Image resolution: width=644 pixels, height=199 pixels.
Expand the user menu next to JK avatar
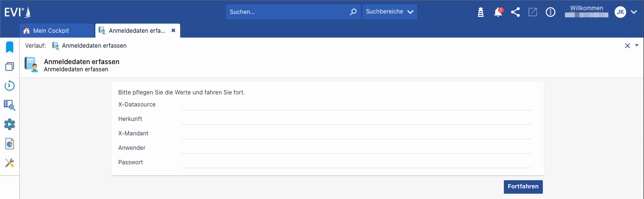[x=634, y=12]
